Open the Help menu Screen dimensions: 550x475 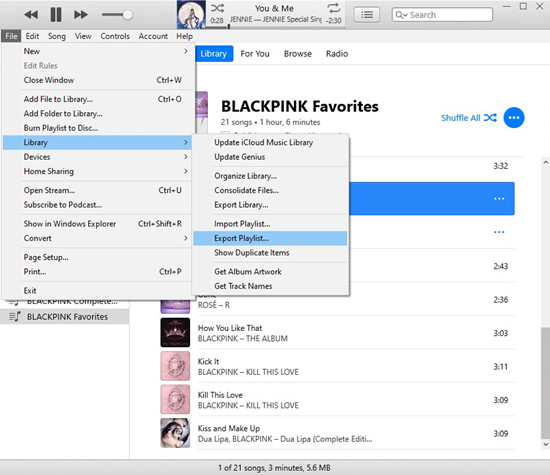[x=185, y=36]
